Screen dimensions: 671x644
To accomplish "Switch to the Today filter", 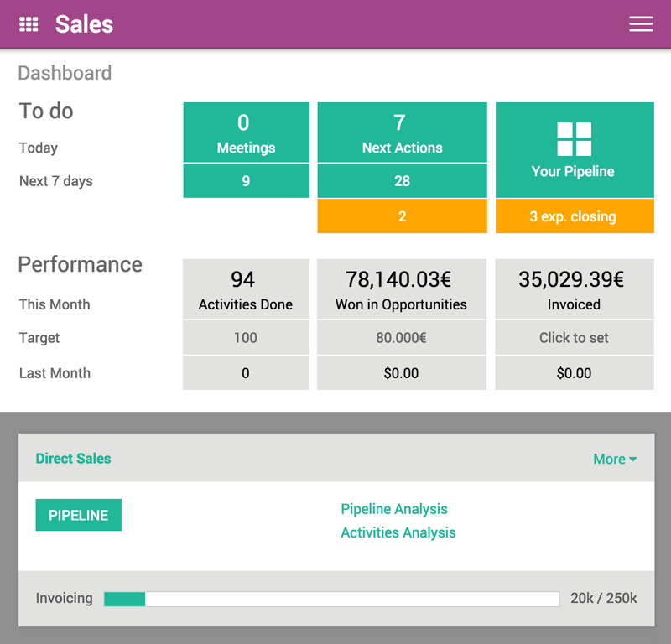I will coord(38,148).
